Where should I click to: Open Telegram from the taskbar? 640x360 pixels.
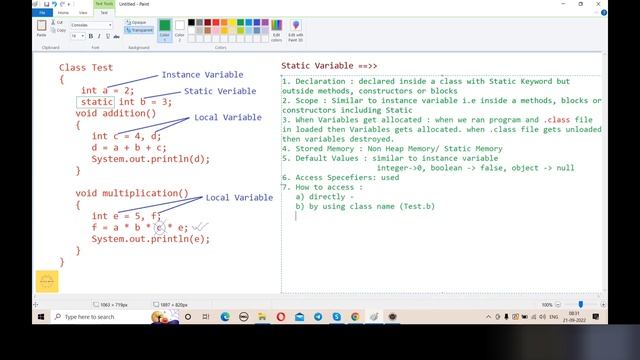tap(318, 317)
